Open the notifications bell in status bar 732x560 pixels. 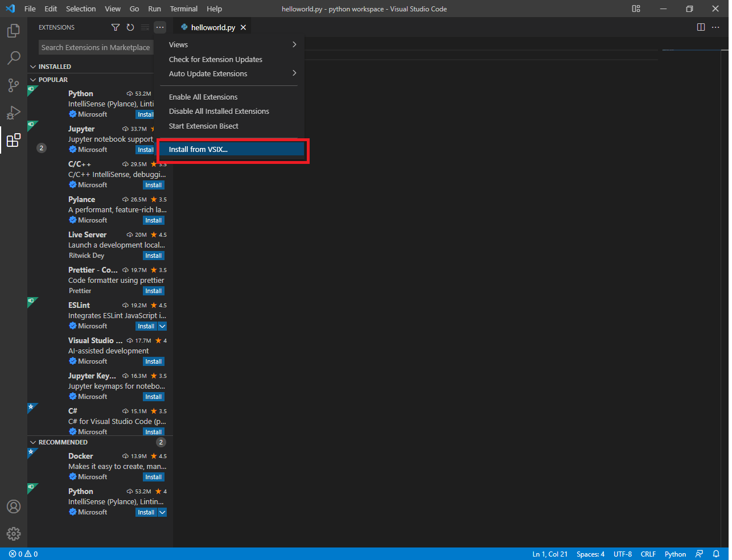pyautogui.click(x=716, y=554)
